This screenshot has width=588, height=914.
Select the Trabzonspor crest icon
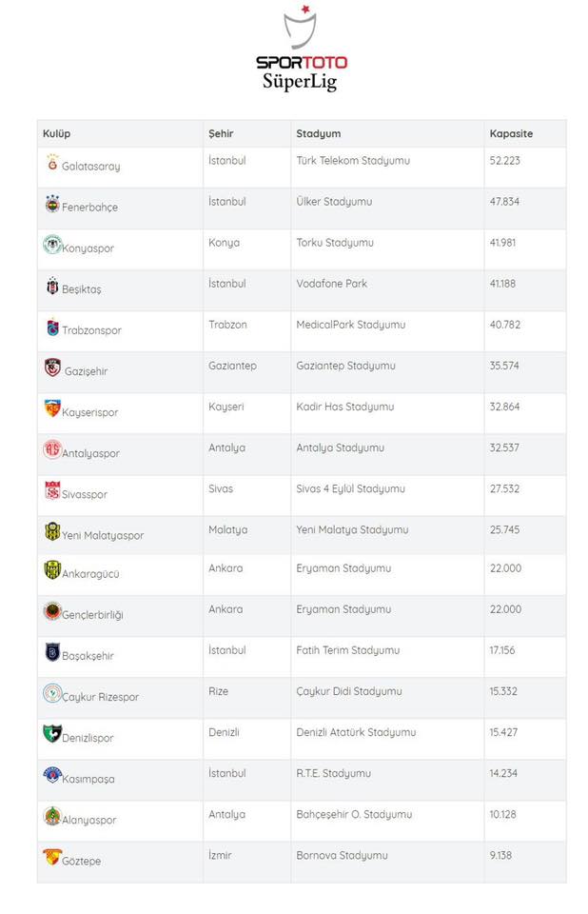coord(52,327)
